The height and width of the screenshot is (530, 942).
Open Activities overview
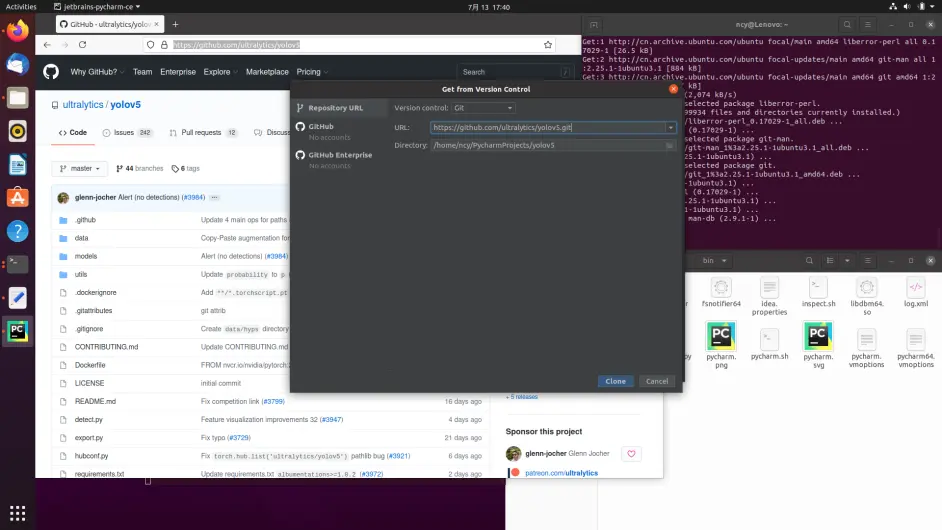pos(21,7)
